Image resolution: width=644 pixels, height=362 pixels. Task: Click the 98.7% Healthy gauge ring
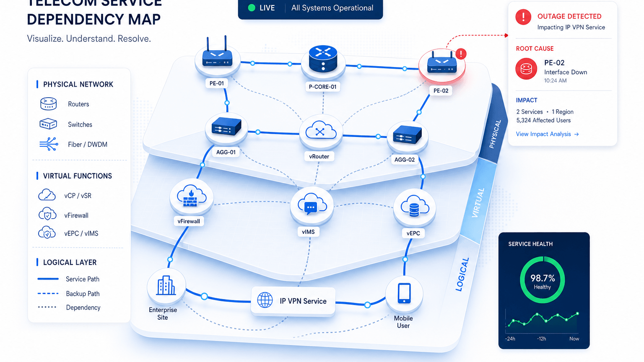click(x=543, y=280)
